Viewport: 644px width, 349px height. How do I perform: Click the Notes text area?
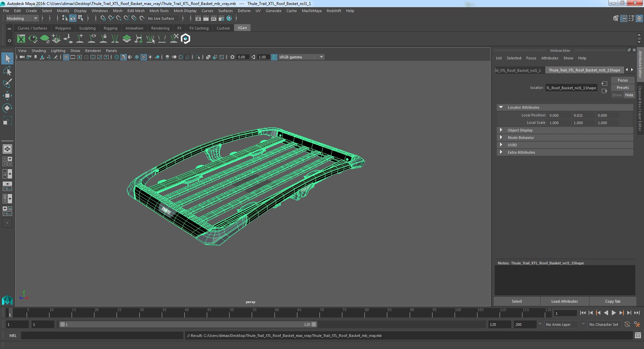coord(565,280)
